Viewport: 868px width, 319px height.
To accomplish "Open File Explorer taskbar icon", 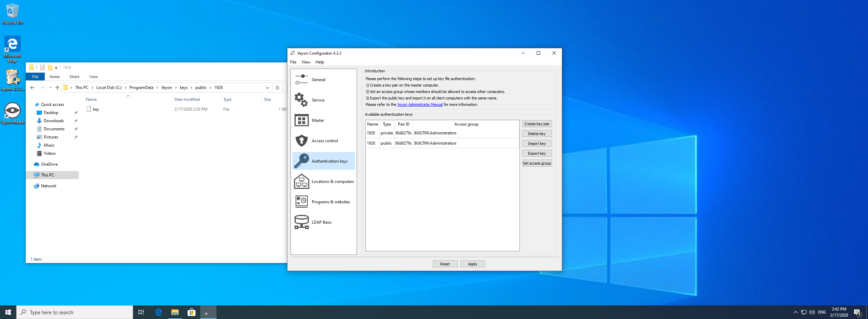I will coord(175,312).
